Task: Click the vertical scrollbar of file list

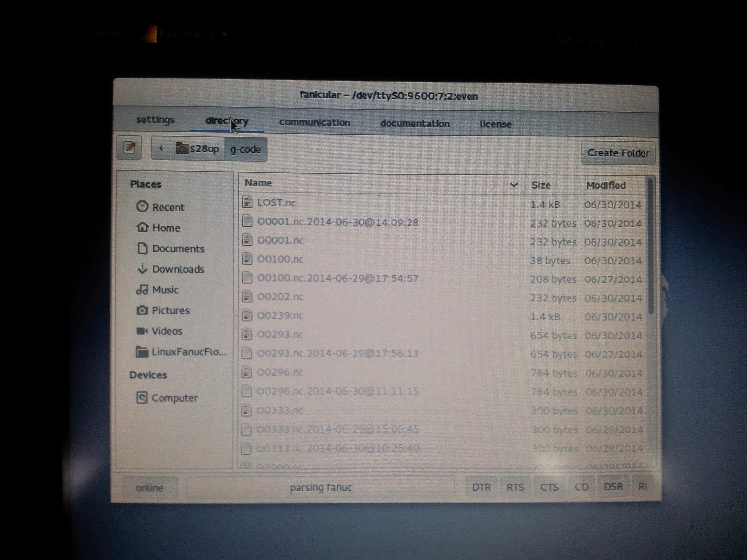Action: [x=650, y=246]
